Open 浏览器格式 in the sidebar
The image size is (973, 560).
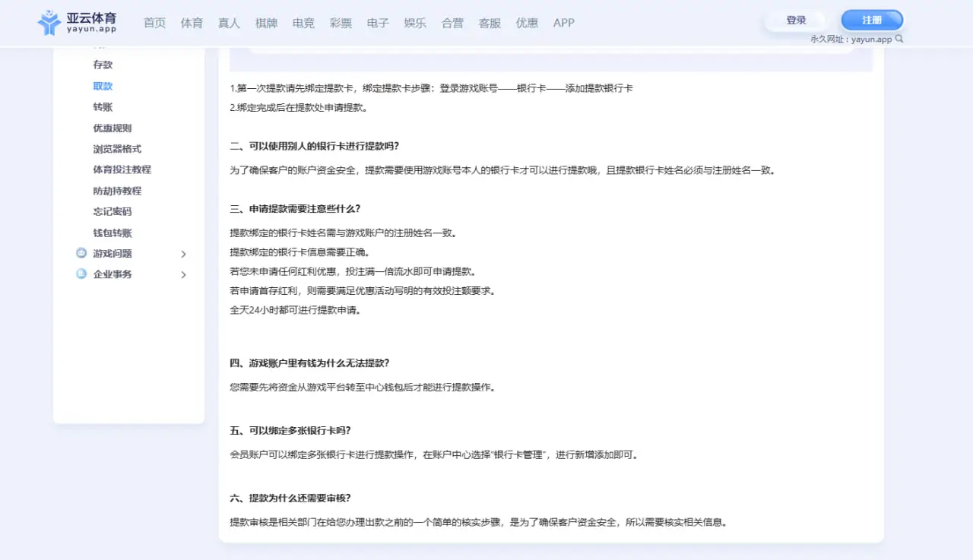tap(118, 149)
